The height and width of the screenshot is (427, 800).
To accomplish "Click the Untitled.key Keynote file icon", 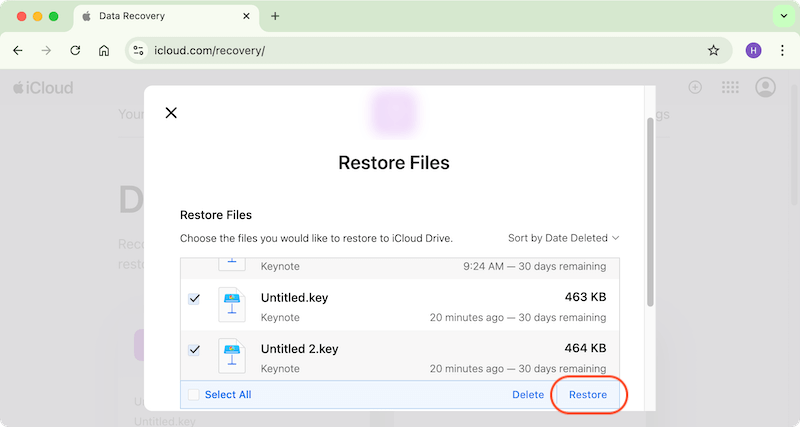I will (232, 305).
